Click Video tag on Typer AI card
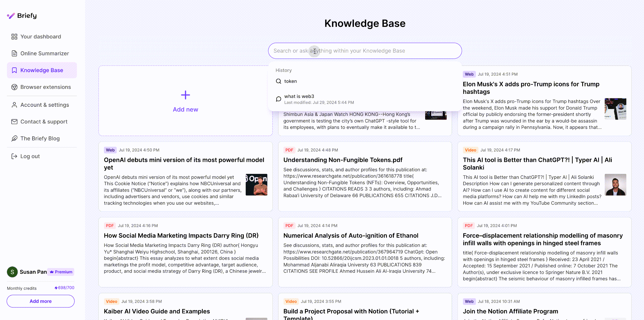This screenshot has height=320, width=644. pos(471,150)
